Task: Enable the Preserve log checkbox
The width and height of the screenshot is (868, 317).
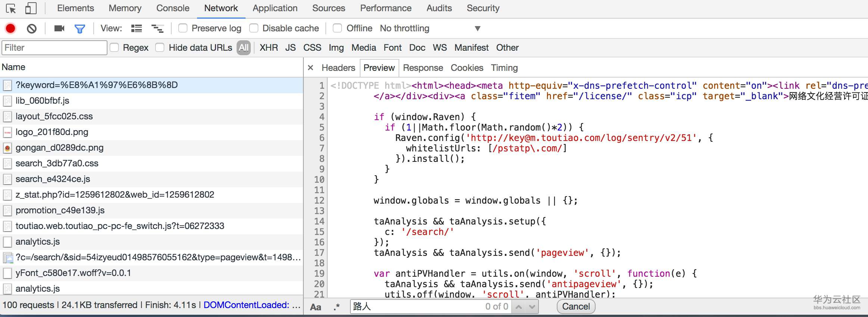Action: coord(183,28)
